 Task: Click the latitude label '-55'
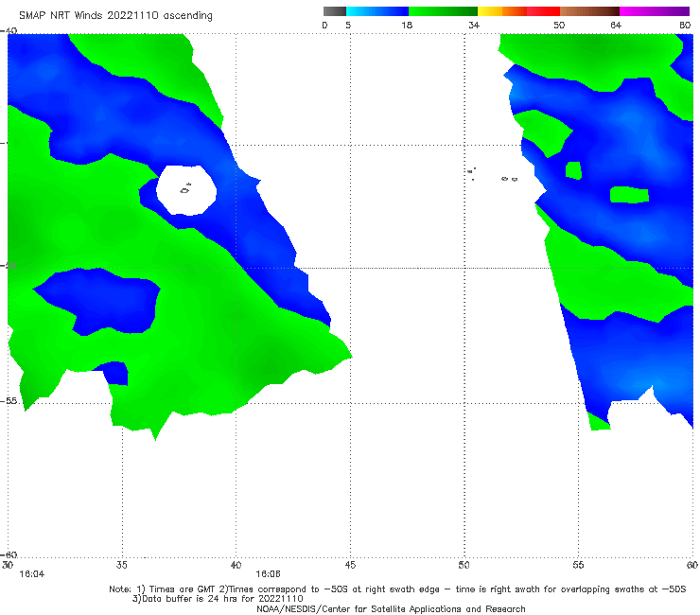pos(9,400)
